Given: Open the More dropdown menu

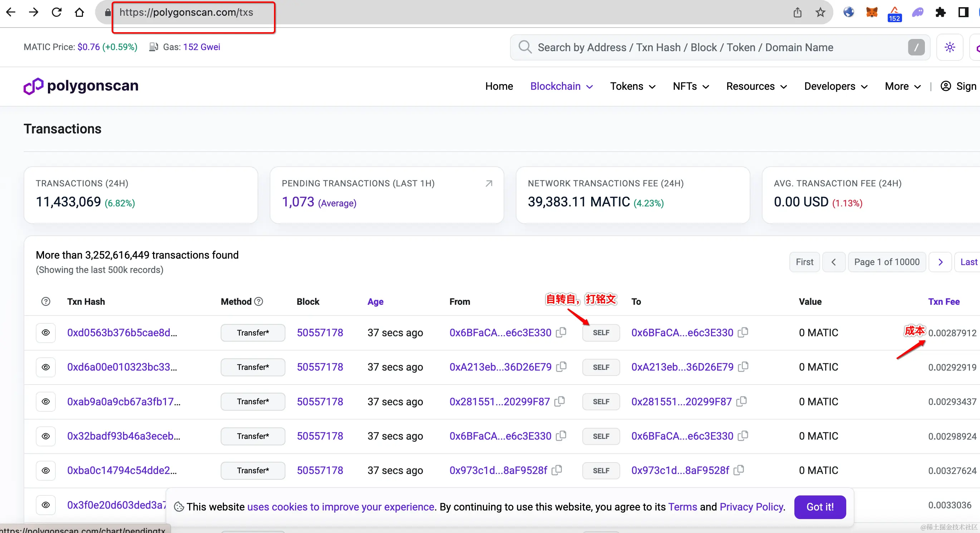Looking at the screenshot, I should (902, 86).
